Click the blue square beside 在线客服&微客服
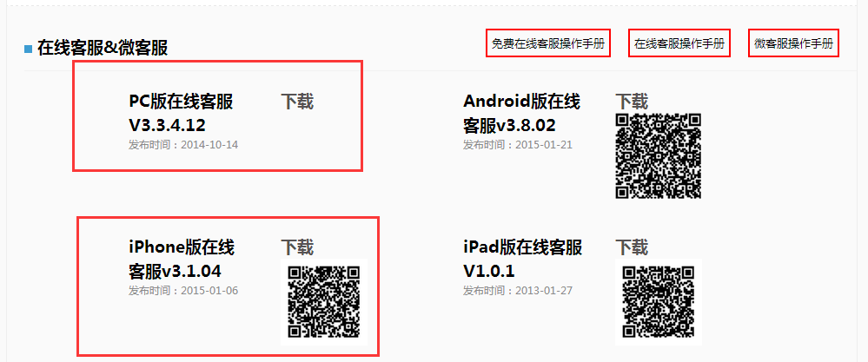Screen dimensions: 868x362 29,49
